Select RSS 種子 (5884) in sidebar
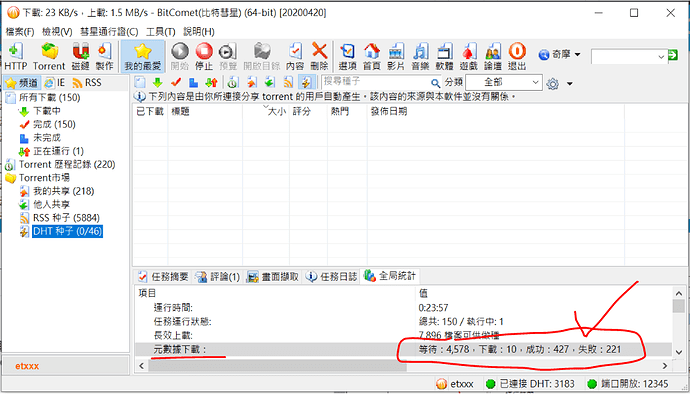 66,218
